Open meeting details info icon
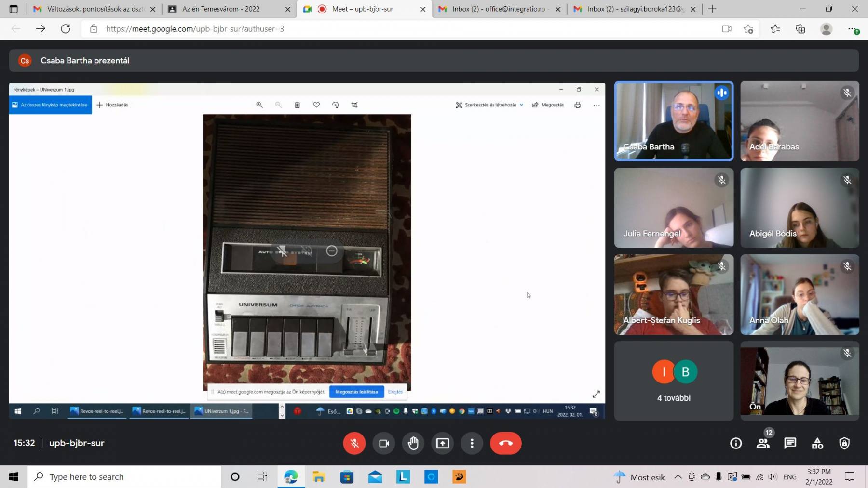Viewport: 868px width, 488px height. (x=736, y=443)
